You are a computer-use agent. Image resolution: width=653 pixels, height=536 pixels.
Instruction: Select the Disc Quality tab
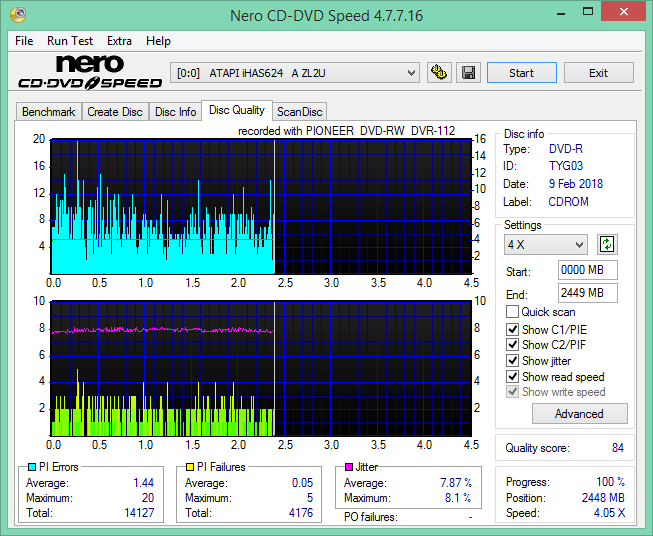237,110
